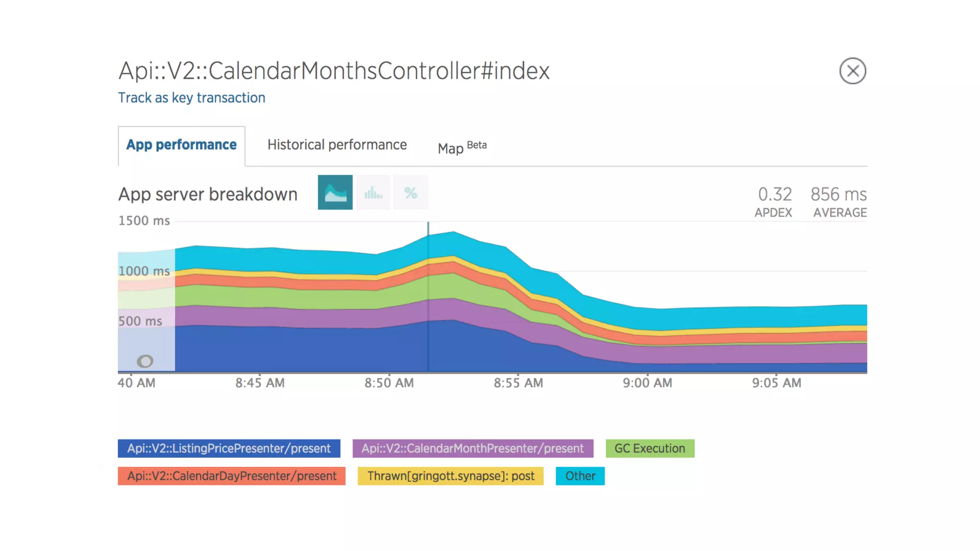Switch to bar chart view

373,192
